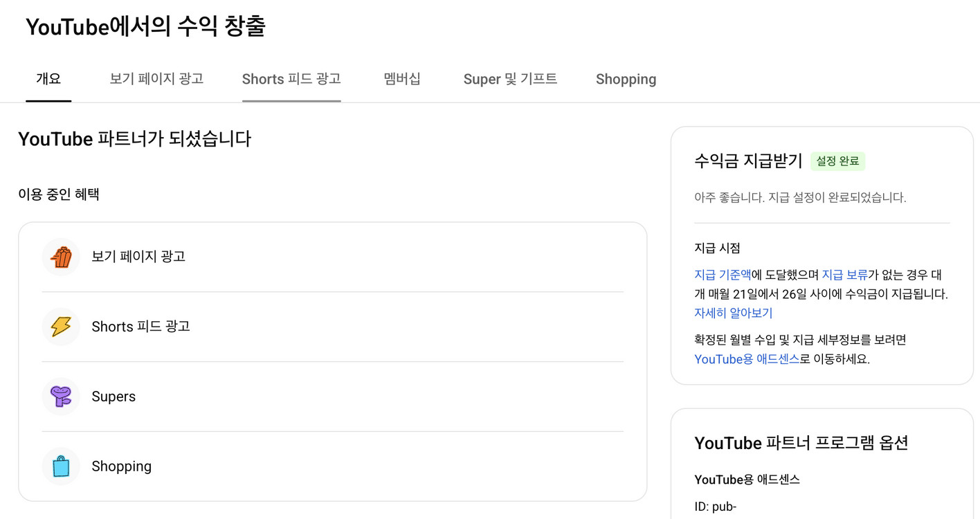The width and height of the screenshot is (980, 519).
Task: Select the Shopping tab
Action: 626,79
